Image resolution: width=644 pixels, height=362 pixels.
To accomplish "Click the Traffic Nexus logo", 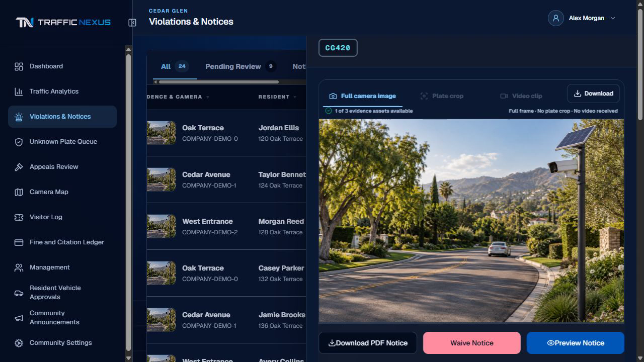I will [x=63, y=22].
